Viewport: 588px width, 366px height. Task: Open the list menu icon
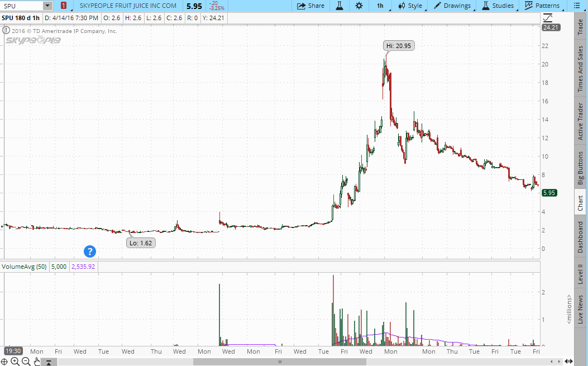(x=577, y=6)
